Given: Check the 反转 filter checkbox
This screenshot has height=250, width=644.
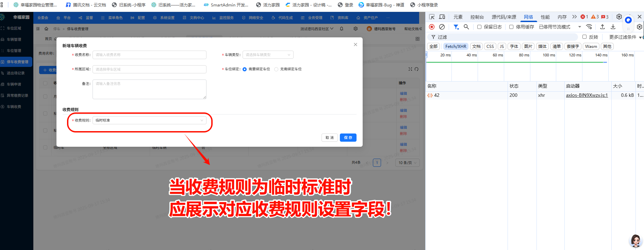Looking at the screenshot, I should [584, 37].
